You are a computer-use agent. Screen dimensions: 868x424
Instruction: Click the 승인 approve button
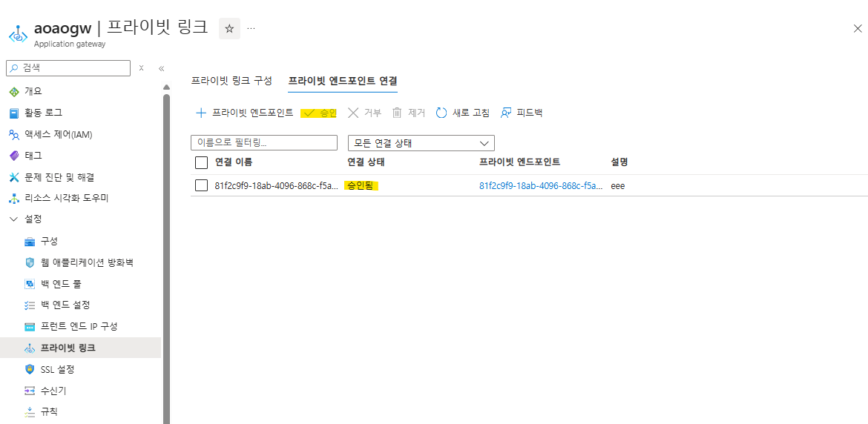[x=319, y=113]
